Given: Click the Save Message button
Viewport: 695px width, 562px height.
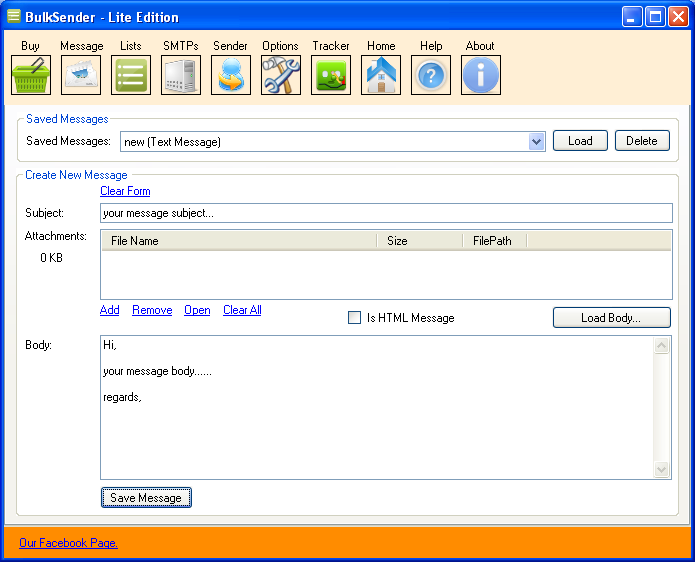Looking at the screenshot, I should [146, 497].
